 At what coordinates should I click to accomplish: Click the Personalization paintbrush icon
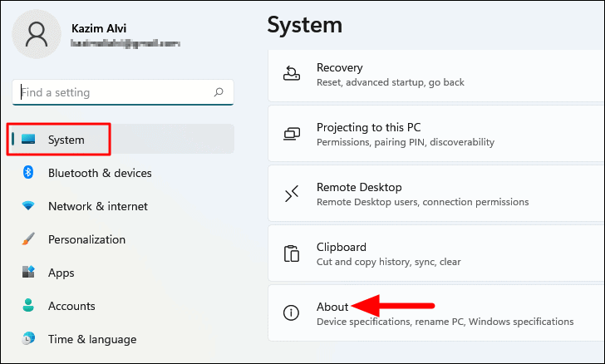(28, 239)
